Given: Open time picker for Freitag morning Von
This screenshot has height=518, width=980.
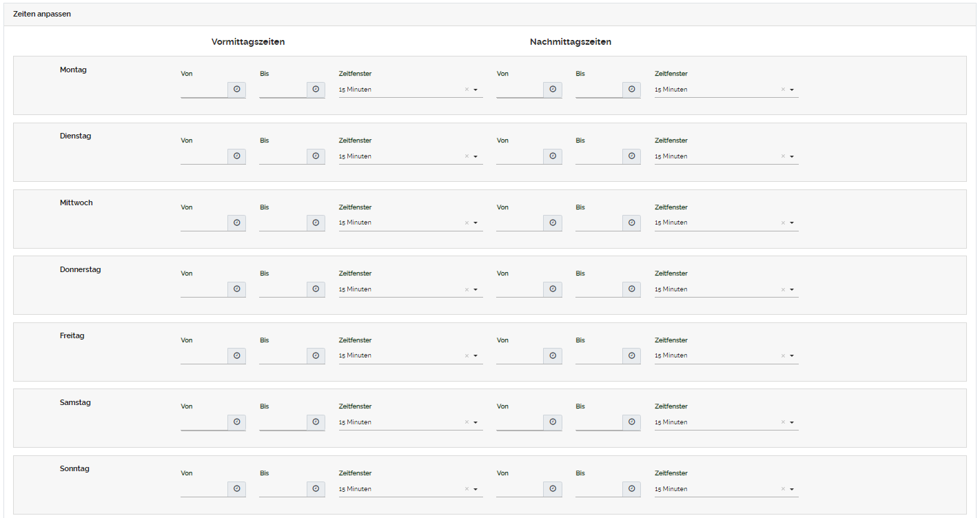Looking at the screenshot, I should (x=236, y=355).
